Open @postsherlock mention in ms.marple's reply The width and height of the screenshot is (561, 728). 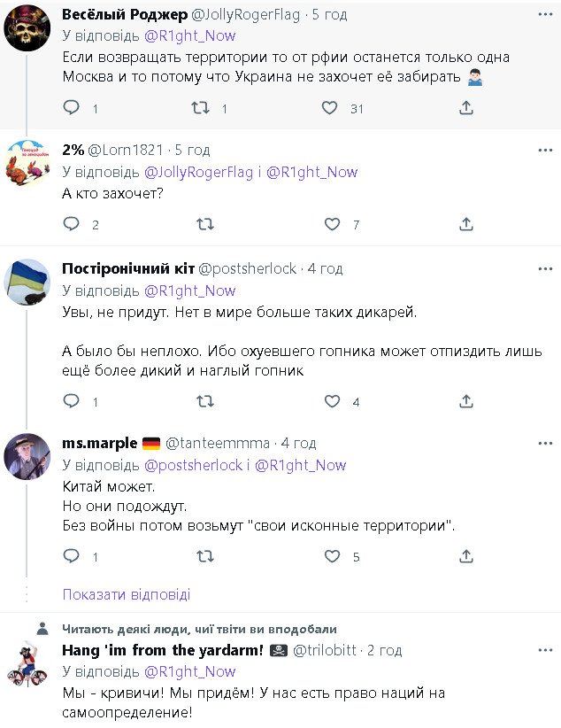pos(193,465)
